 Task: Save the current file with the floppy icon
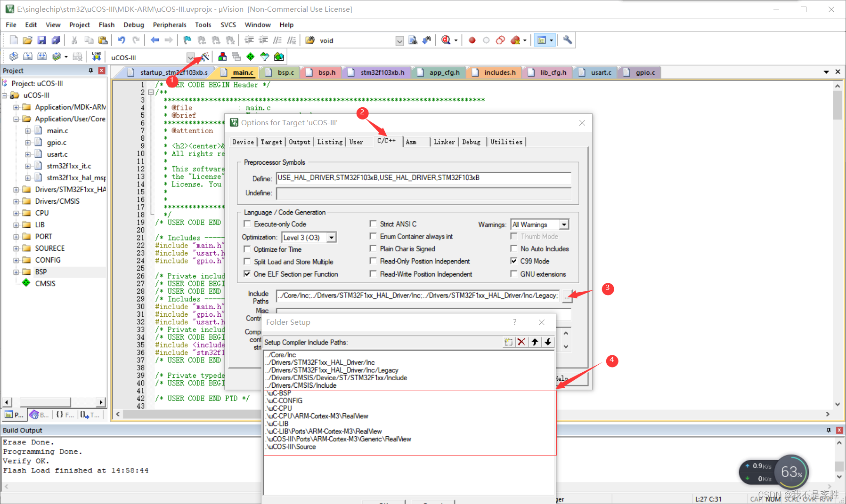[41, 40]
